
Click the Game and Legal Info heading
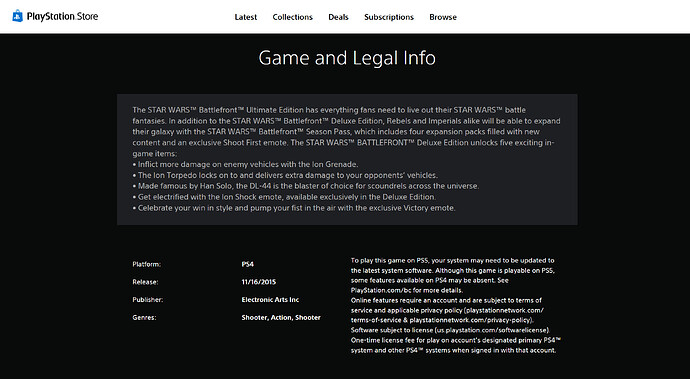coord(347,58)
